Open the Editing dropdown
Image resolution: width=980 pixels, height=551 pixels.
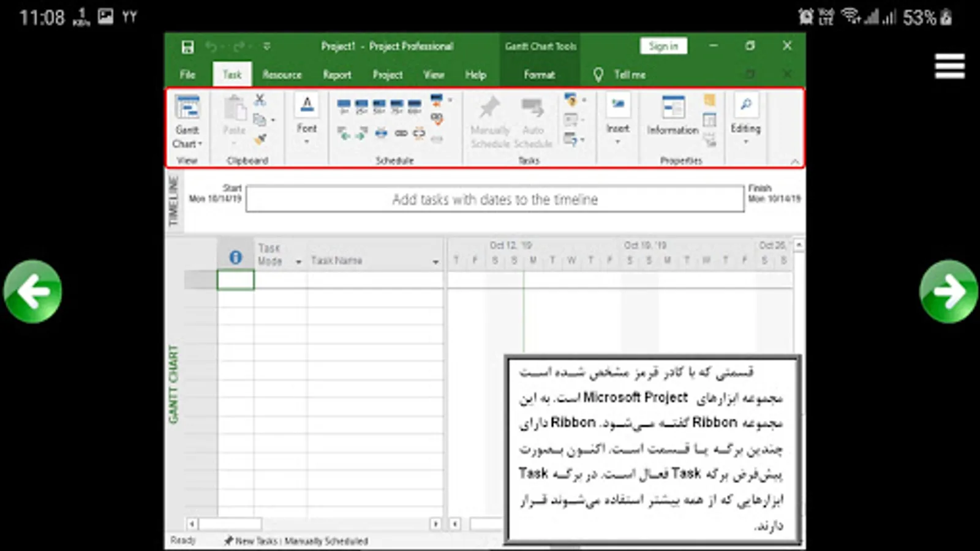point(745,142)
